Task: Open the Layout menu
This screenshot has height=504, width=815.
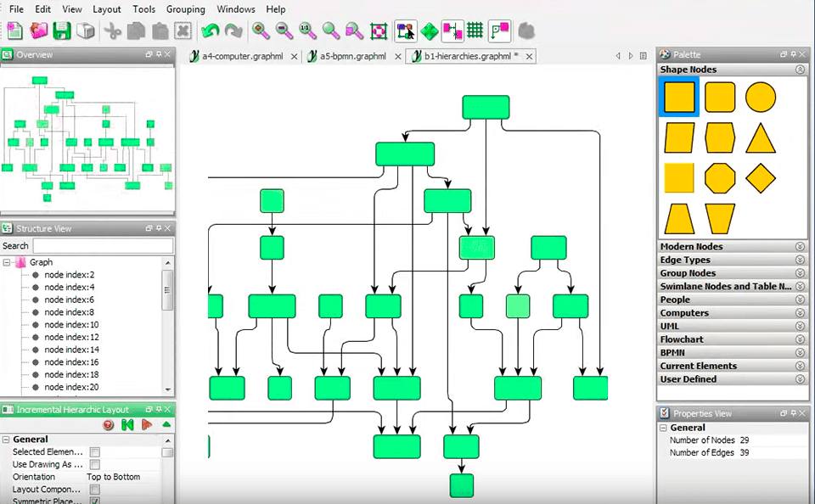Action: [x=106, y=9]
